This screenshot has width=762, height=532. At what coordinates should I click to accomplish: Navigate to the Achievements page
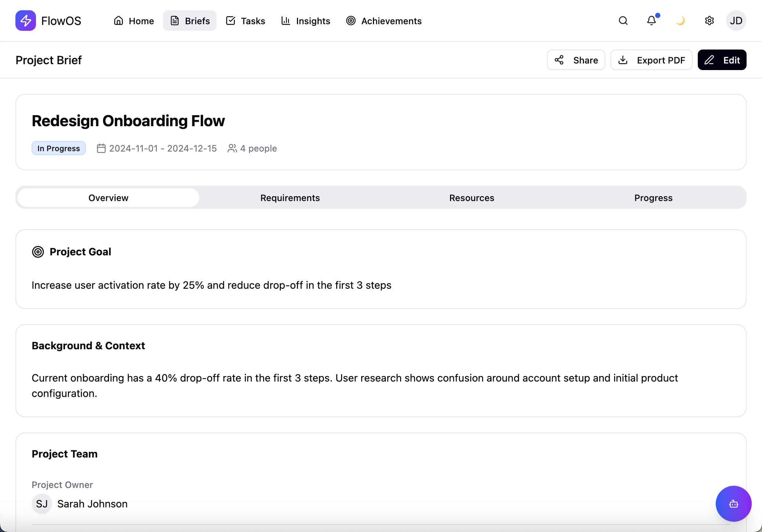click(x=384, y=21)
